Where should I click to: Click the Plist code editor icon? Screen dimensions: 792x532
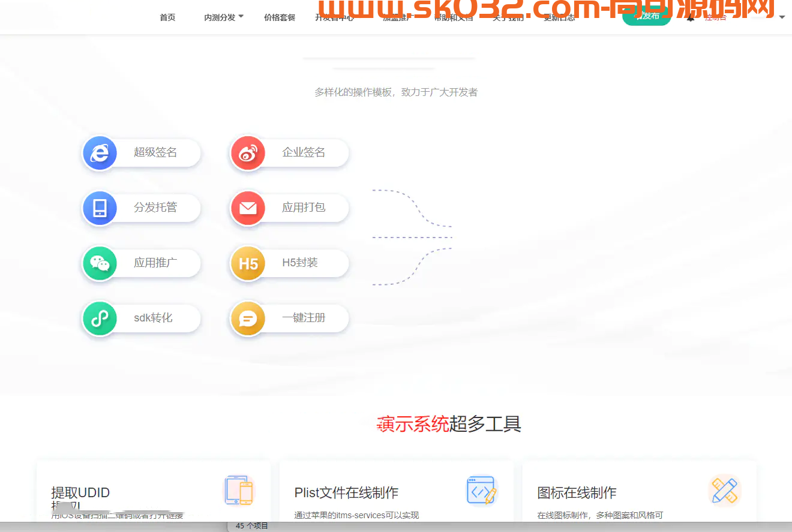[482, 490]
